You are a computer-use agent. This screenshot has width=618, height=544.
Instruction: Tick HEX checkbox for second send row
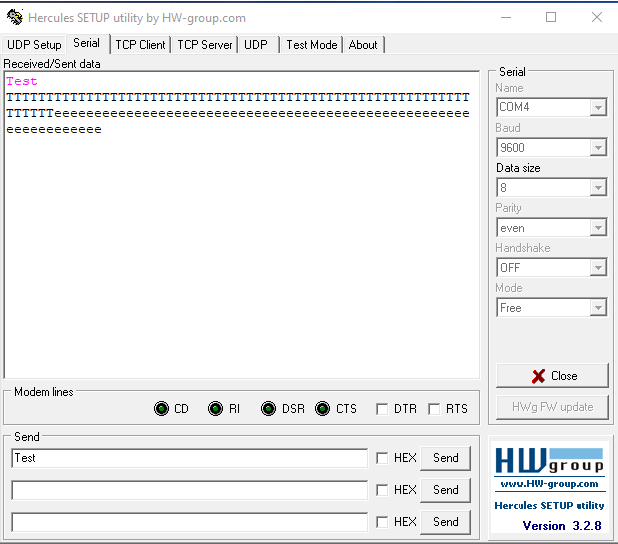[x=382, y=490]
